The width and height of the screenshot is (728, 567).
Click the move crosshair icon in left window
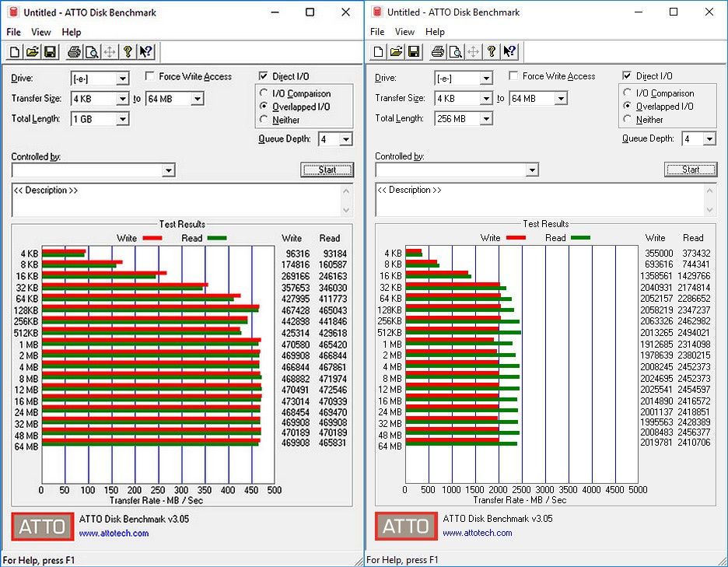(110, 51)
